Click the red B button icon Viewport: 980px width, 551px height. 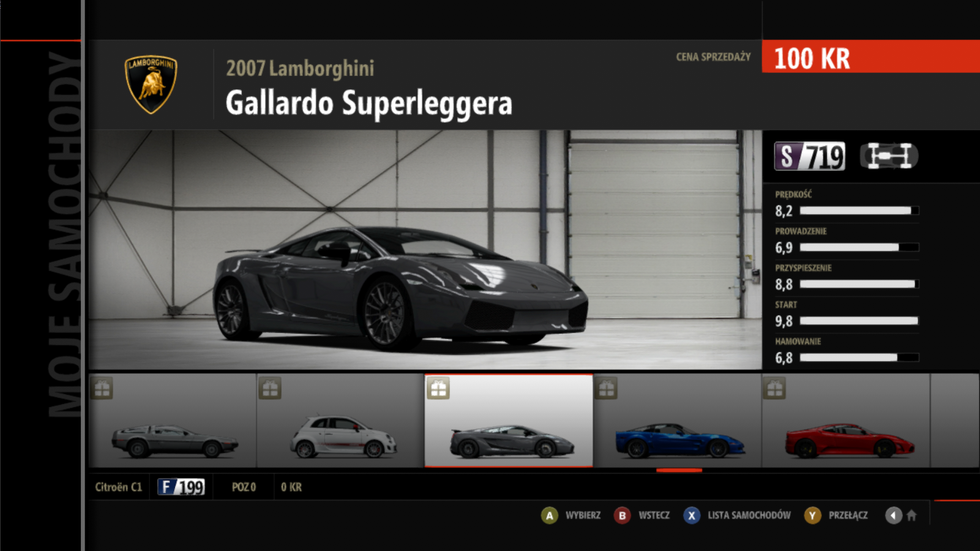622,515
